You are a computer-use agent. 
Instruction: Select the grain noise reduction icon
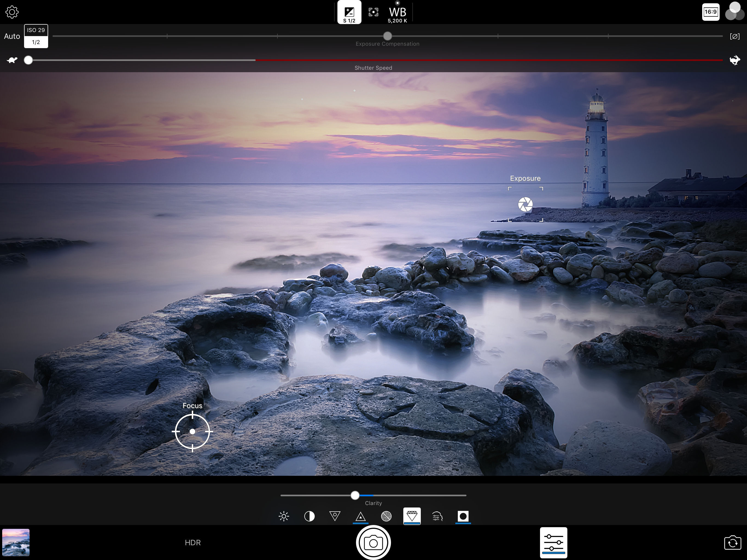(x=386, y=516)
